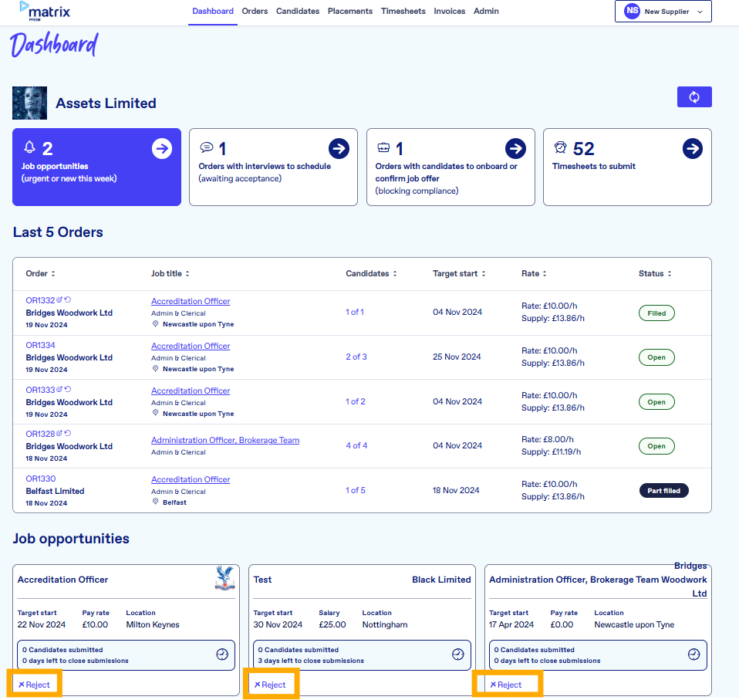The width and height of the screenshot is (739, 700).
Task: Reject the Accreditation Officer job opportunity
Action: pyautogui.click(x=35, y=685)
